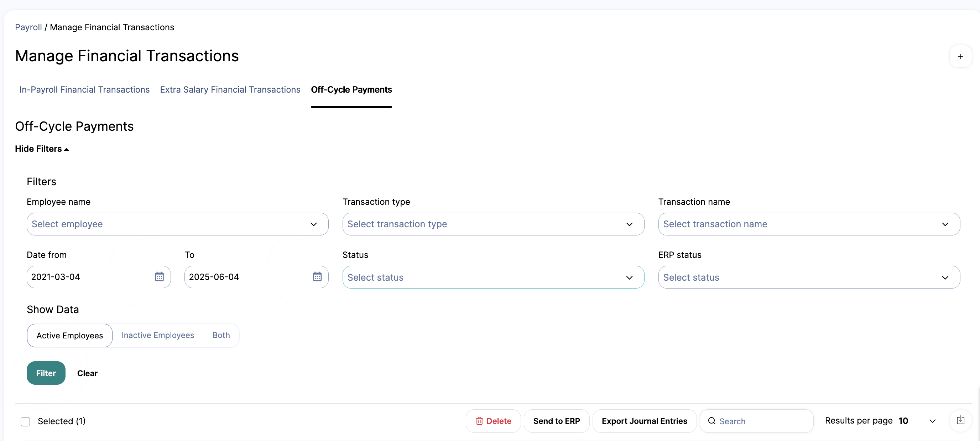Open the ERP status dropdown
The image size is (980, 441).
click(x=809, y=277)
